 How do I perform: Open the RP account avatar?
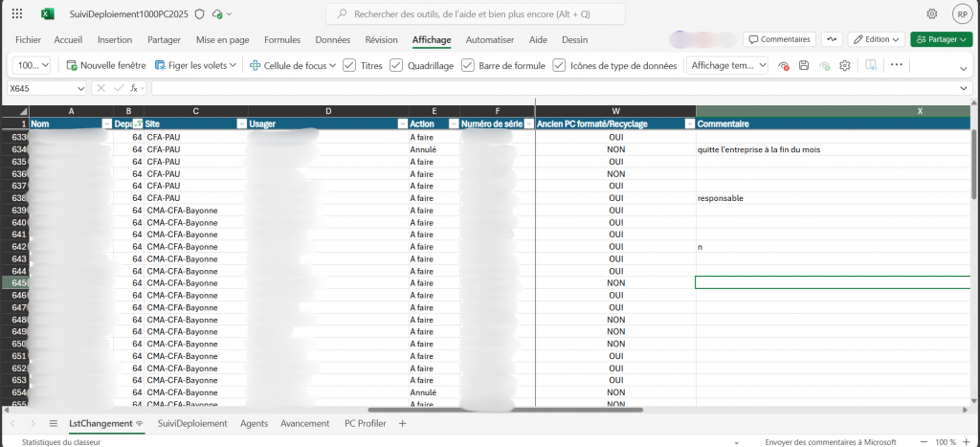click(961, 13)
